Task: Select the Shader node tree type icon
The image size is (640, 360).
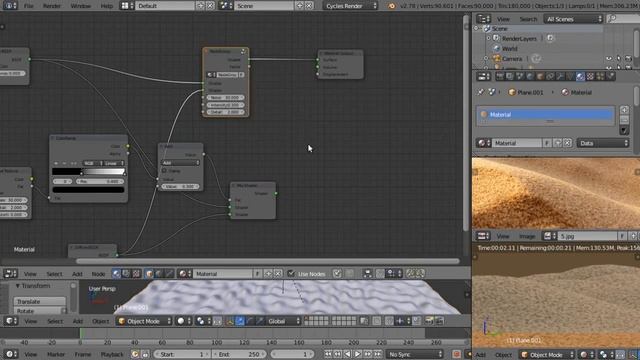Action: click(116, 273)
